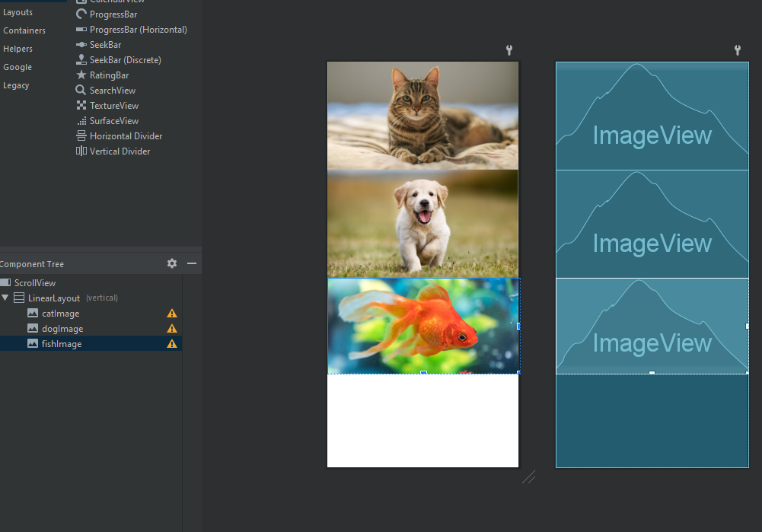Select ScrollView in Component Tree
Screen dimensions: 762x532
coord(34,283)
